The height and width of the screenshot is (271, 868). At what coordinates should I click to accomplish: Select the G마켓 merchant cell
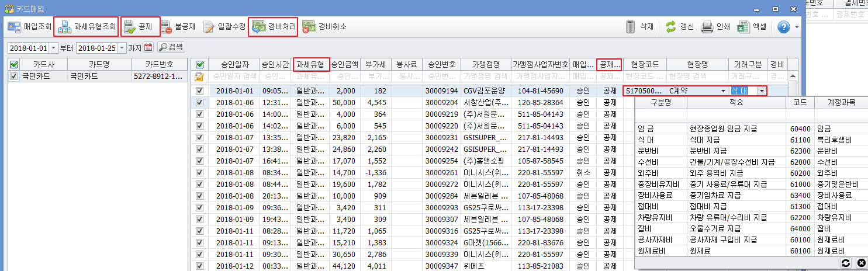tap(485, 243)
